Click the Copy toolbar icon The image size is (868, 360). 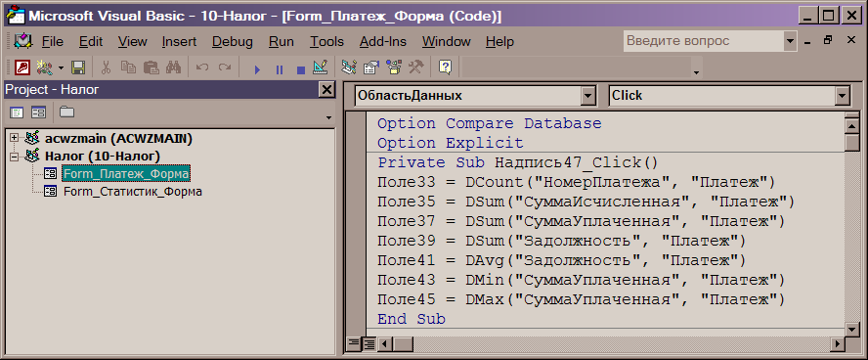128,68
